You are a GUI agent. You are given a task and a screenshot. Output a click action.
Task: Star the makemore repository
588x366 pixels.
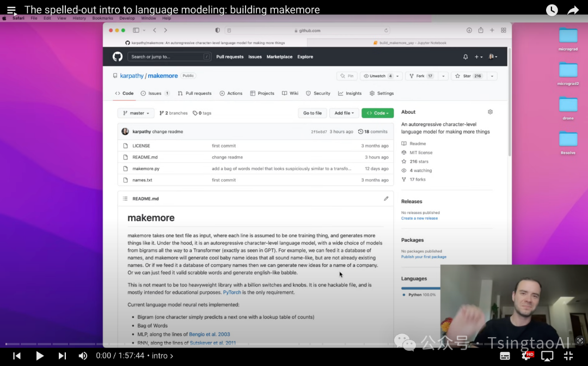pyautogui.click(x=468, y=76)
